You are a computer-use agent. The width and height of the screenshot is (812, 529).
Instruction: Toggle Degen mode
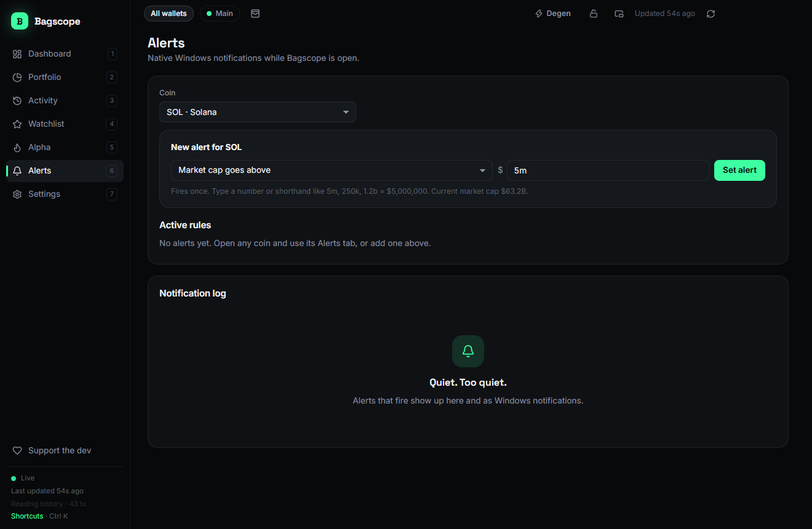click(553, 14)
